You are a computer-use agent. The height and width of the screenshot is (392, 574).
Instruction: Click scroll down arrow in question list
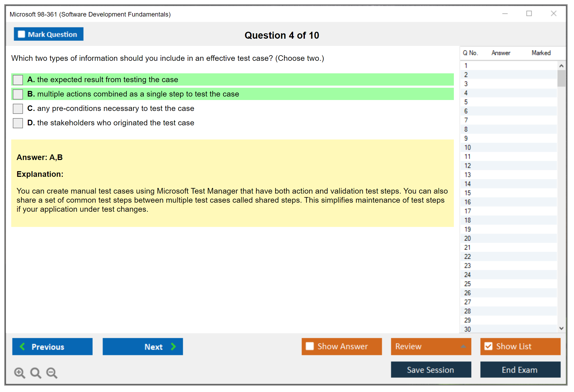pyautogui.click(x=561, y=328)
